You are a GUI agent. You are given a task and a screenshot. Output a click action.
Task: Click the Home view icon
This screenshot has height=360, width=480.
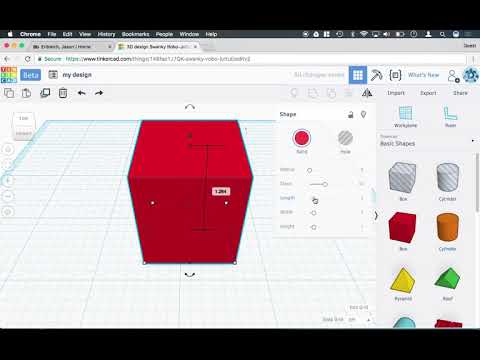click(8, 149)
